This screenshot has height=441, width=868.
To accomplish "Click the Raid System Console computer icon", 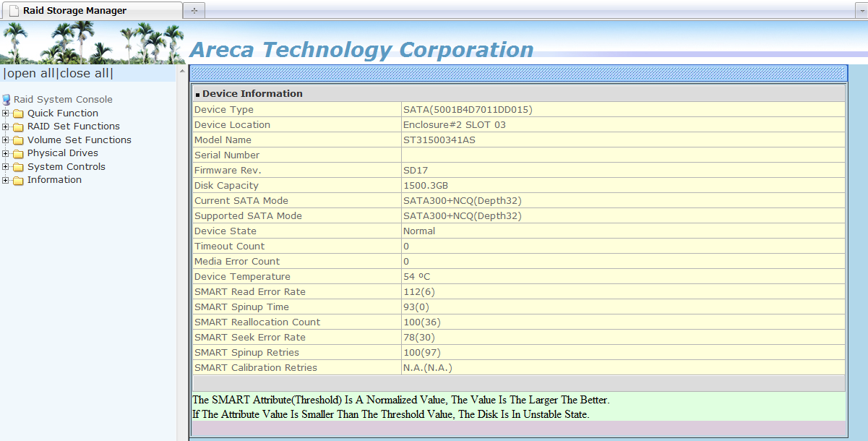I will [7, 100].
